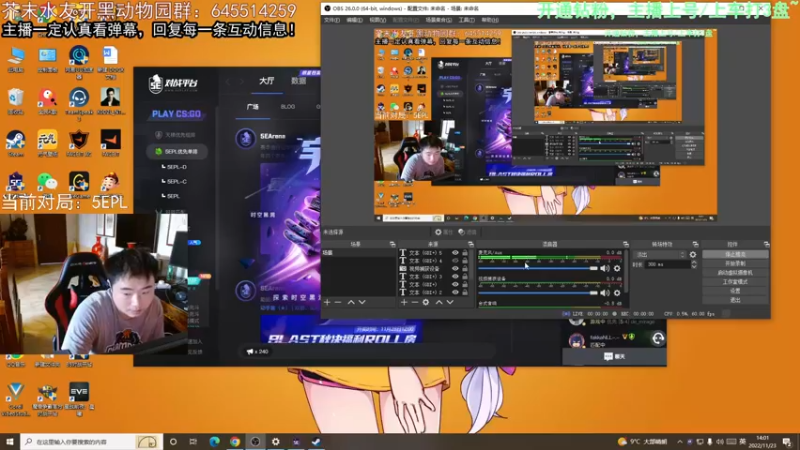Mute the video capture device audio channel
Image resolution: width=800 pixels, height=450 pixels.
(605, 293)
